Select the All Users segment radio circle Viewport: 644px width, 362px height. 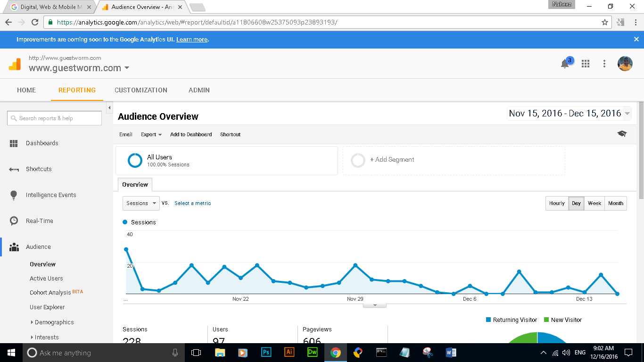coord(135,160)
